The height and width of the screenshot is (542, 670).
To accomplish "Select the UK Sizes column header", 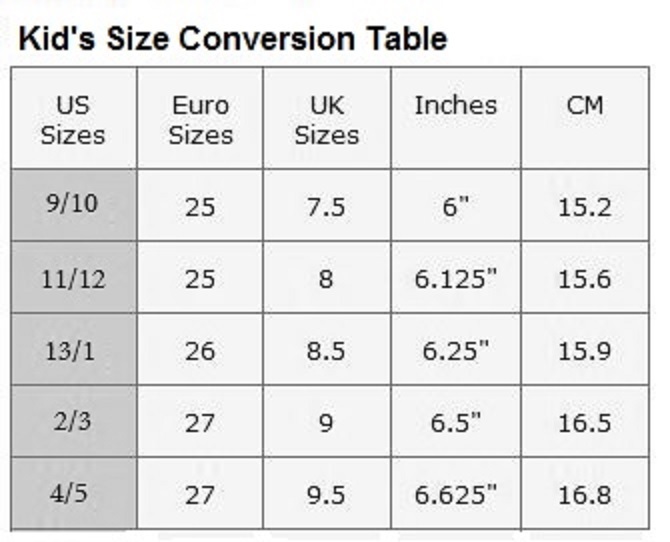I will click(326, 119).
